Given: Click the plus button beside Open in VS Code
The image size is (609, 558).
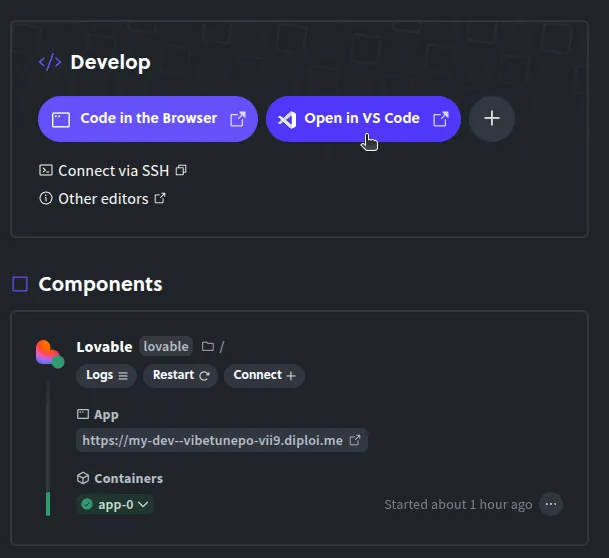Looking at the screenshot, I should pos(491,119).
